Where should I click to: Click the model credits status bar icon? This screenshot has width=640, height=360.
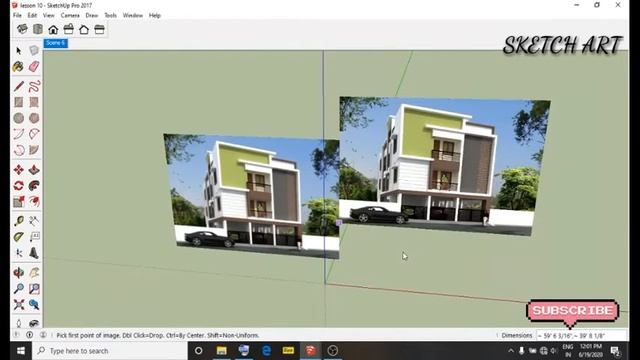coord(29,335)
